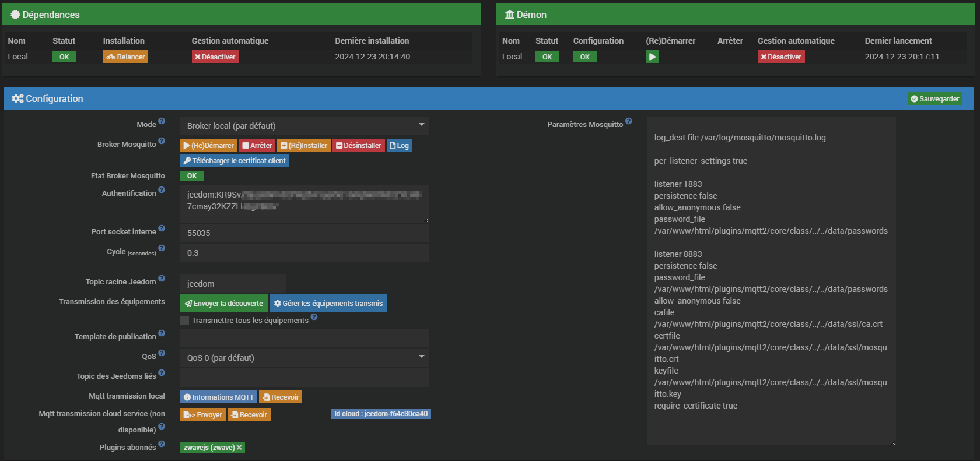Screen dimensions: 980x461
Task: Expand the QoS 0 dropdown
Action: pyautogui.click(x=304, y=358)
